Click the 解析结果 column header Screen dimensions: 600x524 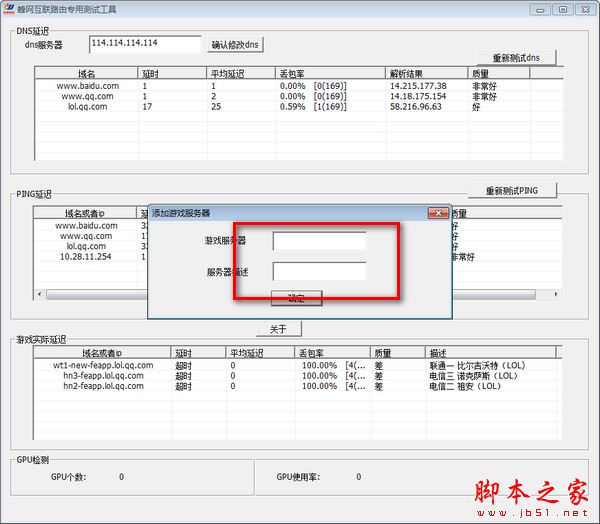[x=426, y=73]
